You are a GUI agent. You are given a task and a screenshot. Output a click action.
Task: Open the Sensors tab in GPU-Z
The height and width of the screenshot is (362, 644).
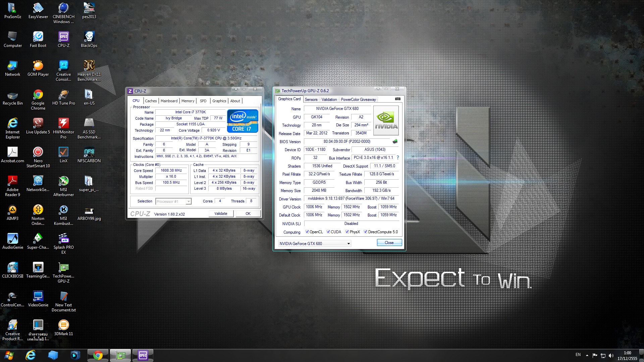coord(311,100)
